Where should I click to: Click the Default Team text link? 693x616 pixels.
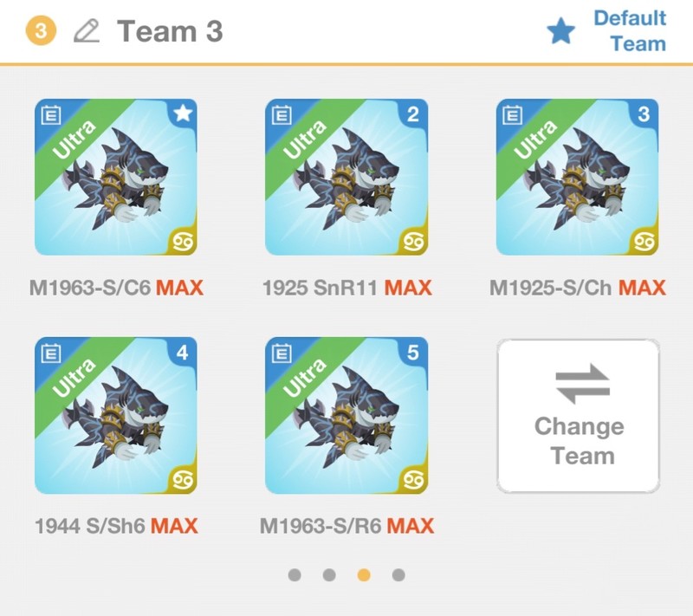(x=630, y=31)
